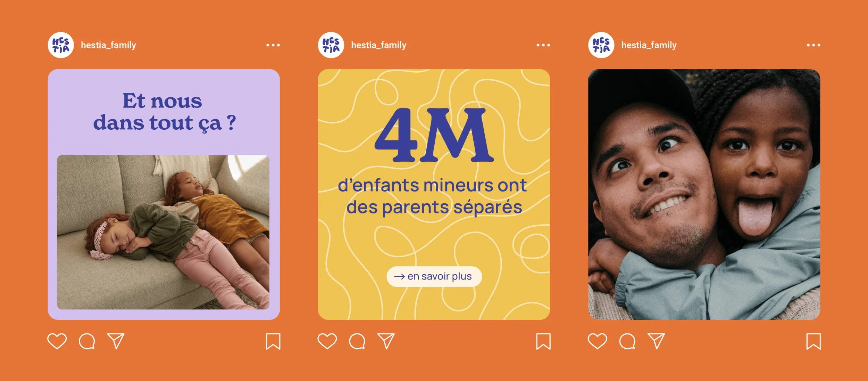
Task: Open Hestia profile avatar on middle post
Action: 331,45
